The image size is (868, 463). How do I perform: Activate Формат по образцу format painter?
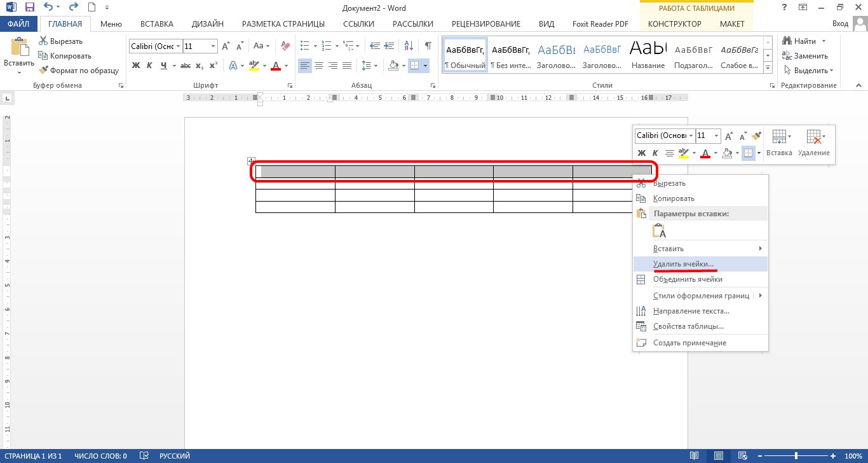79,71
